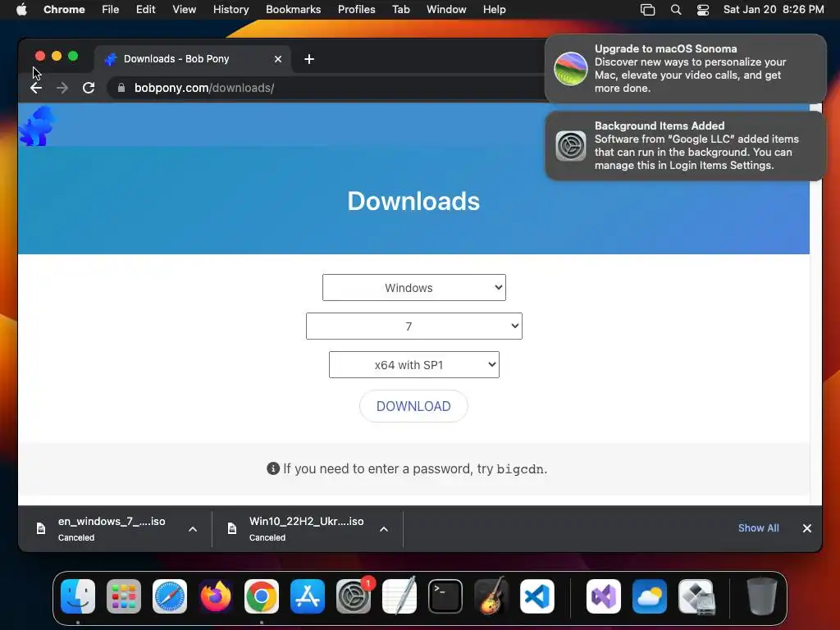
Task: Launch Terminal from the dock
Action: [x=445, y=596]
